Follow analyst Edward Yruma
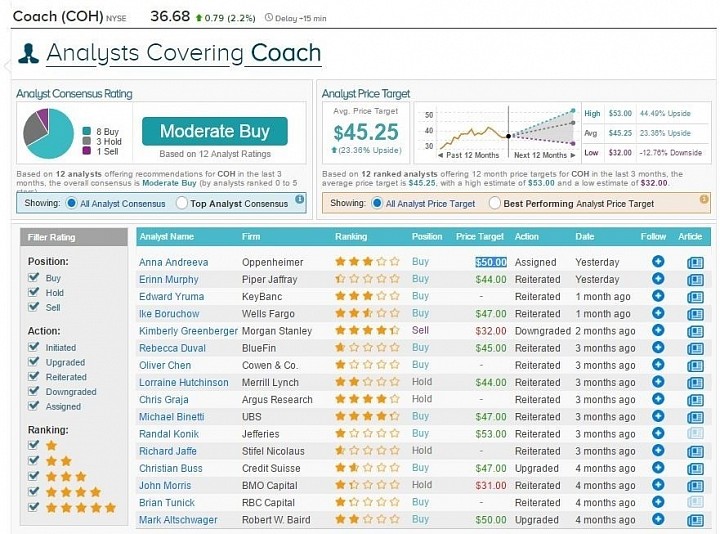The width and height of the screenshot is (720, 534). coord(658,296)
